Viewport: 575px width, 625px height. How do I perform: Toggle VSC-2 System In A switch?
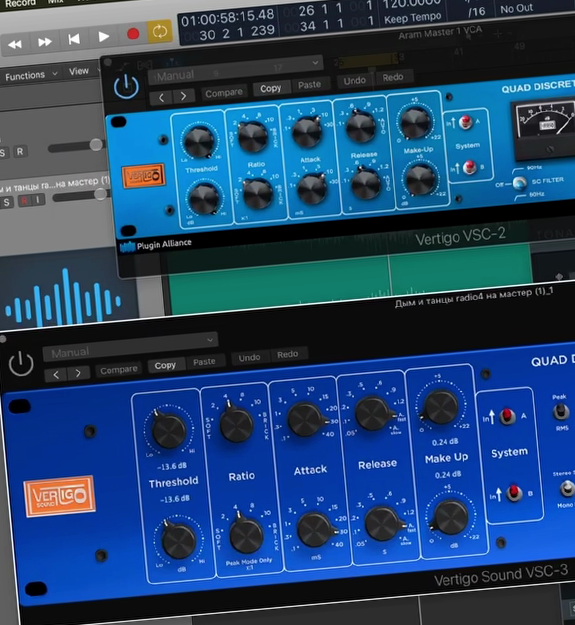coord(465,122)
